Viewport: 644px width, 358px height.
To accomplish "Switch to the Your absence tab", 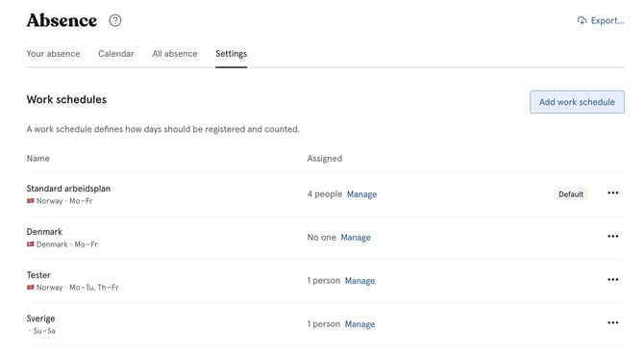I will pyautogui.click(x=53, y=54).
